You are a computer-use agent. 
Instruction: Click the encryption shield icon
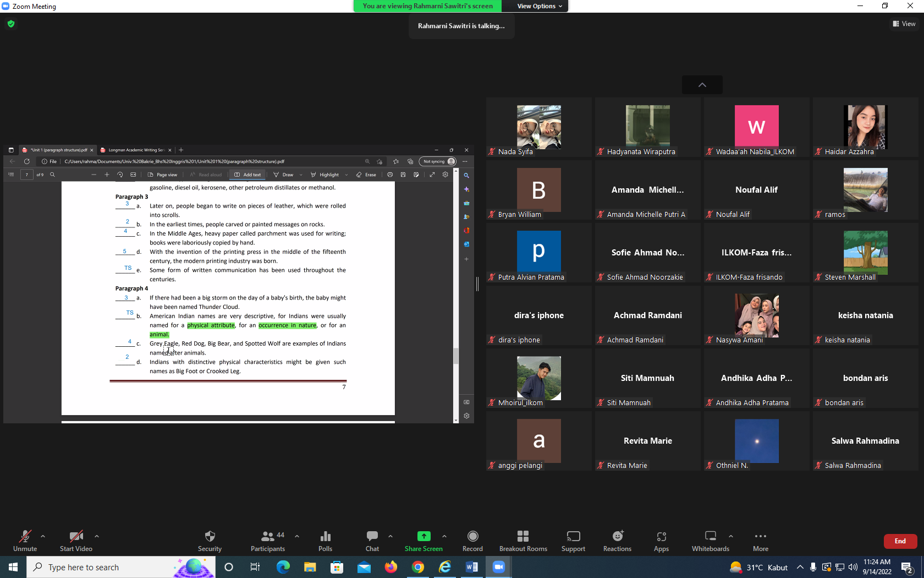tap(11, 24)
